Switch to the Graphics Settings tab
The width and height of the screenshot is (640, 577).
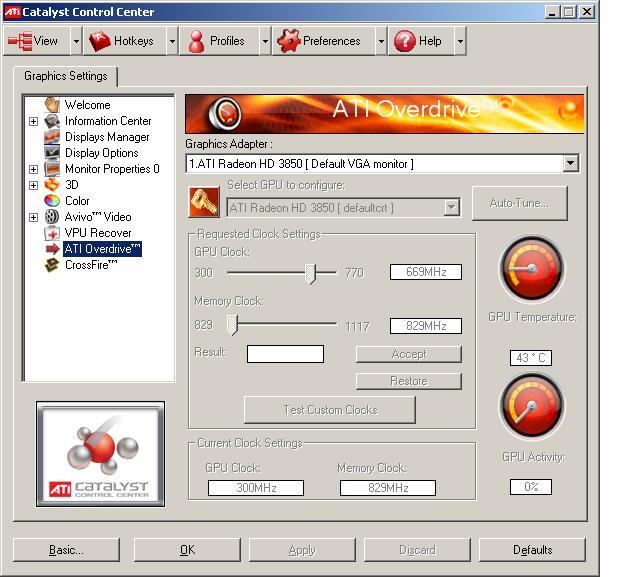(66, 76)
